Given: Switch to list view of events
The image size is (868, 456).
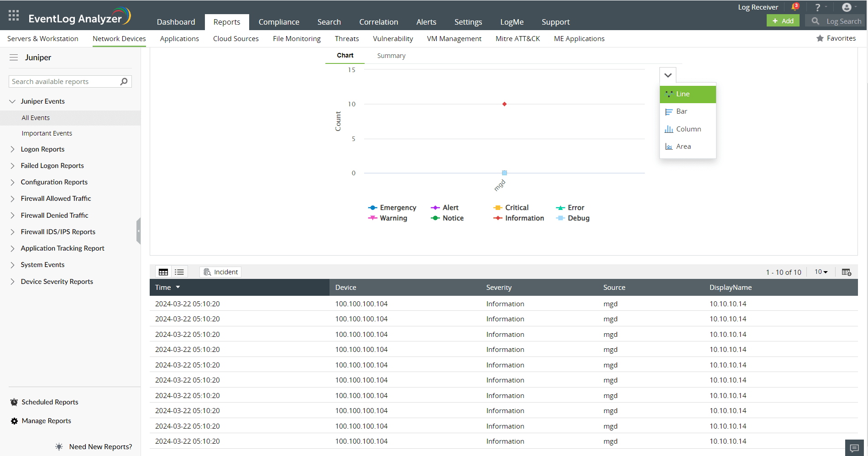Looking at the screenshot, I should [179, 272].
